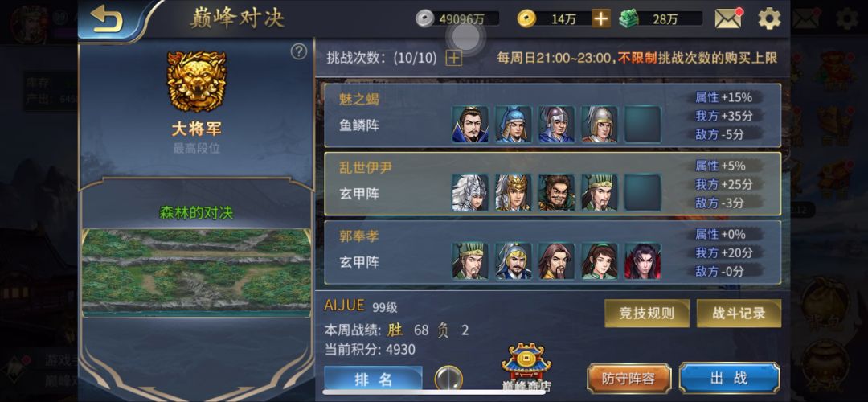
Task: Open the 竞技规则 rules button
Action: click(x=646, y=314)
